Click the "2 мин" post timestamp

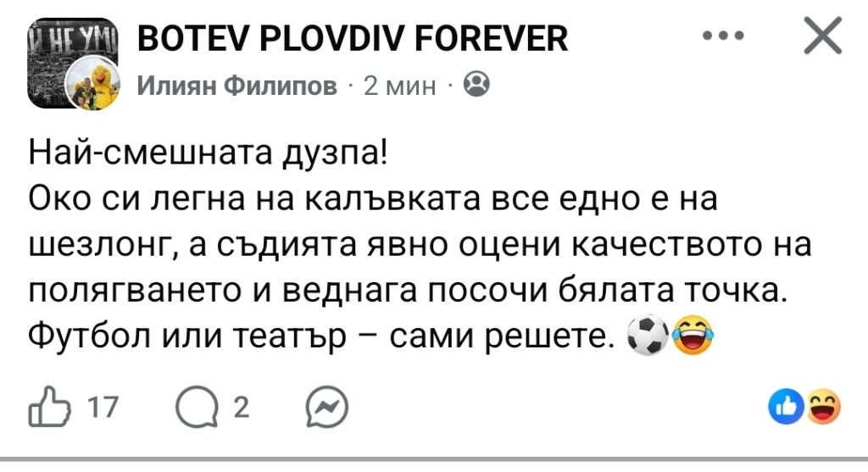399,85
